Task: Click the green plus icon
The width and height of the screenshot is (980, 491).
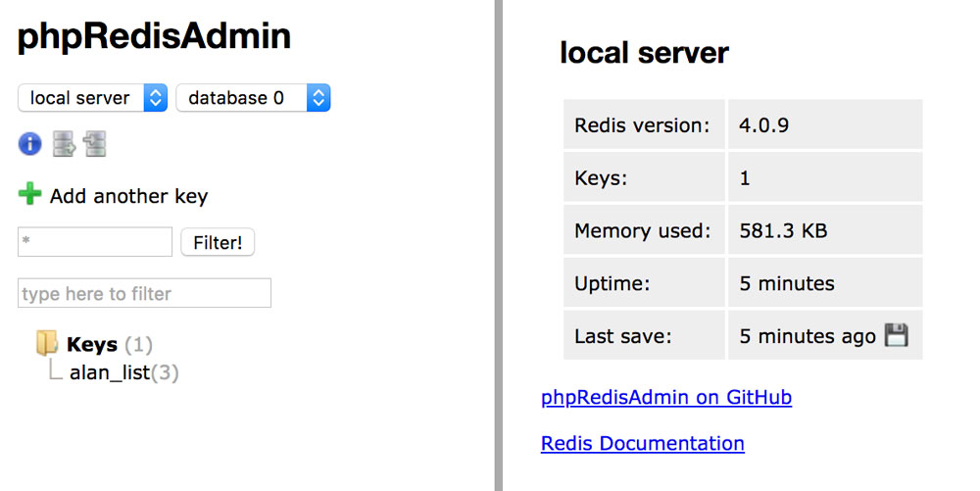Action: click(x=30, y=195)
